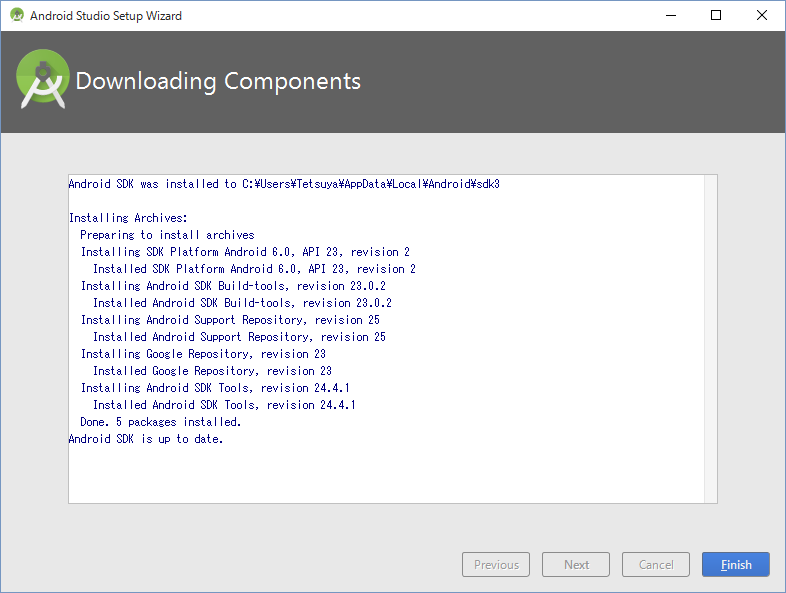Click the 'Downloading Components' heading
786x593 pixels.
pyautogui.click(x=218, y=81)
